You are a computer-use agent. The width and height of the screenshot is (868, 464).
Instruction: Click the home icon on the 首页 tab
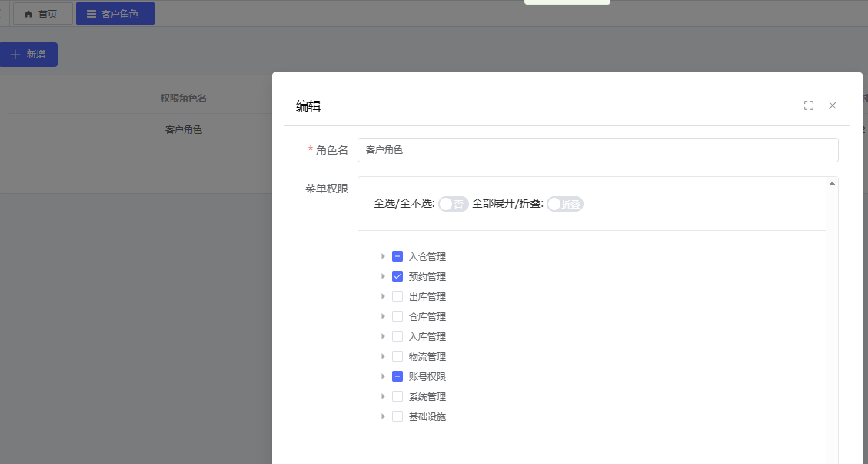pos(28,14)
